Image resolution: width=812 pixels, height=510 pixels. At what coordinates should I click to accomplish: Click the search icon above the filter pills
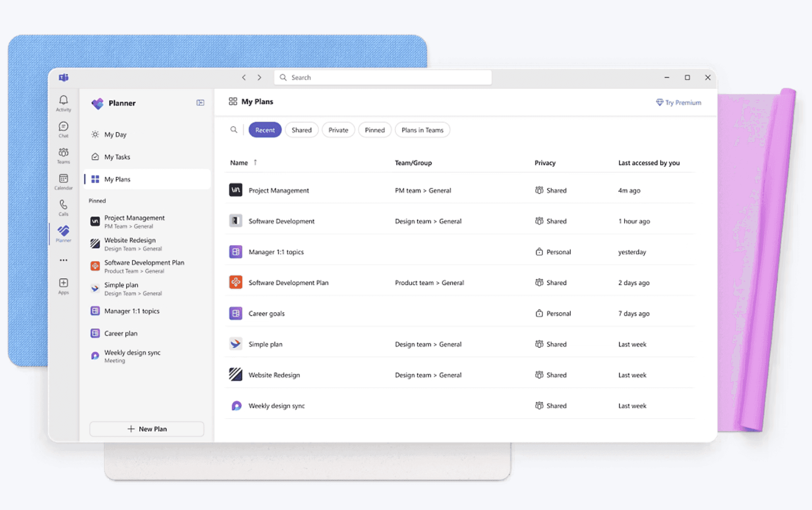tap(234, 130)
